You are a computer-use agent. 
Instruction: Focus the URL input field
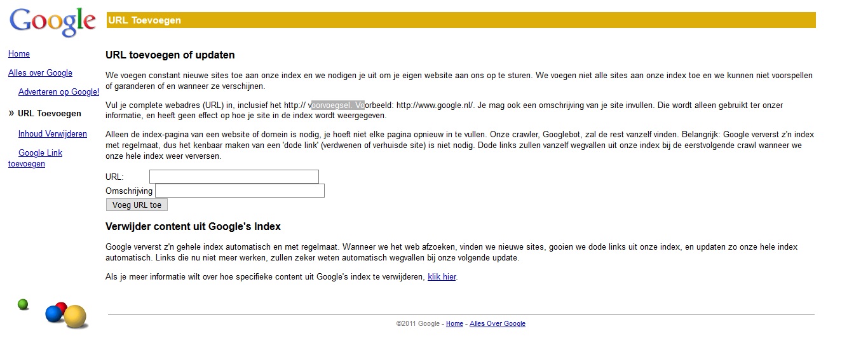234,177
